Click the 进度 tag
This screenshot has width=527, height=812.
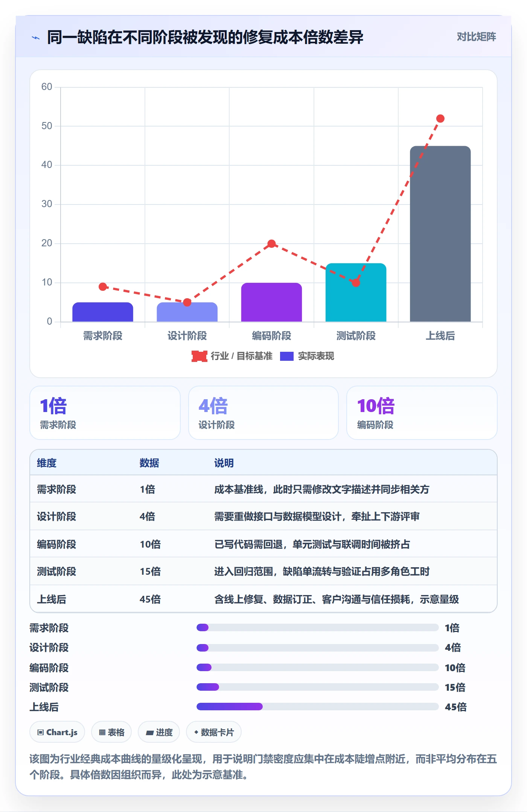159,732
